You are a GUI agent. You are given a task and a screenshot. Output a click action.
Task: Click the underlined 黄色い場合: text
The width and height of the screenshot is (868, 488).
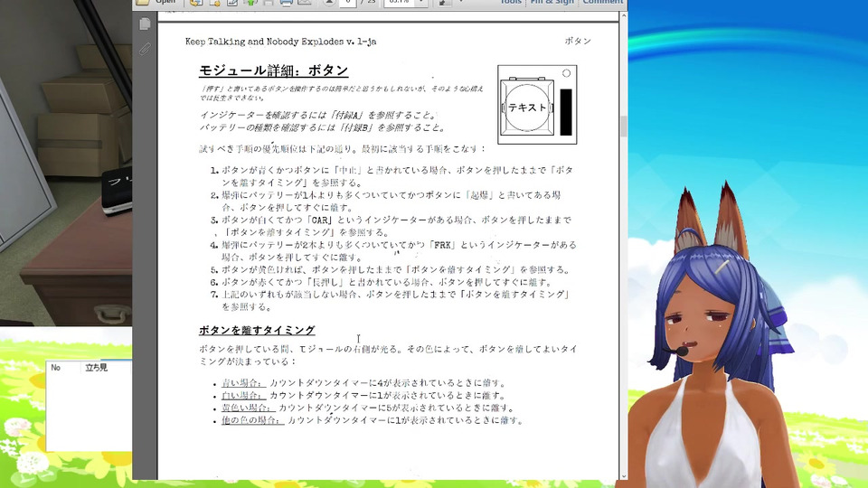(x=248, y=408)
